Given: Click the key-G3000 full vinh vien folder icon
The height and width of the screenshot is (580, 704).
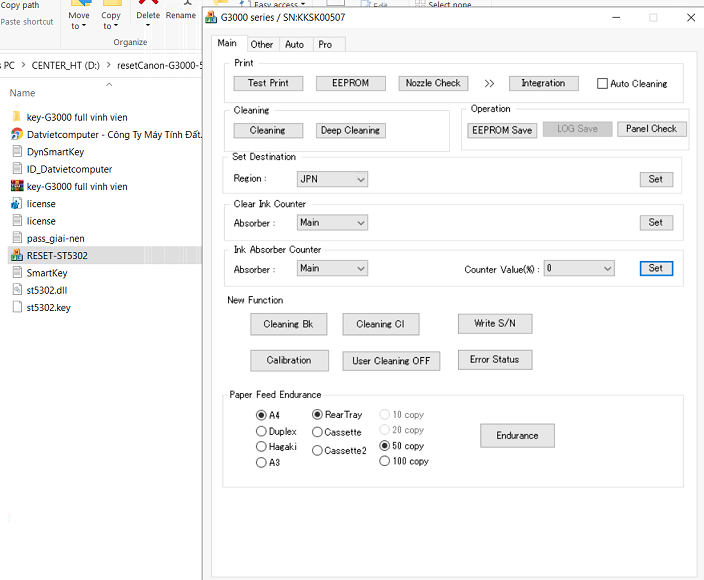Looking at the screenshot, I should point(17,117).
